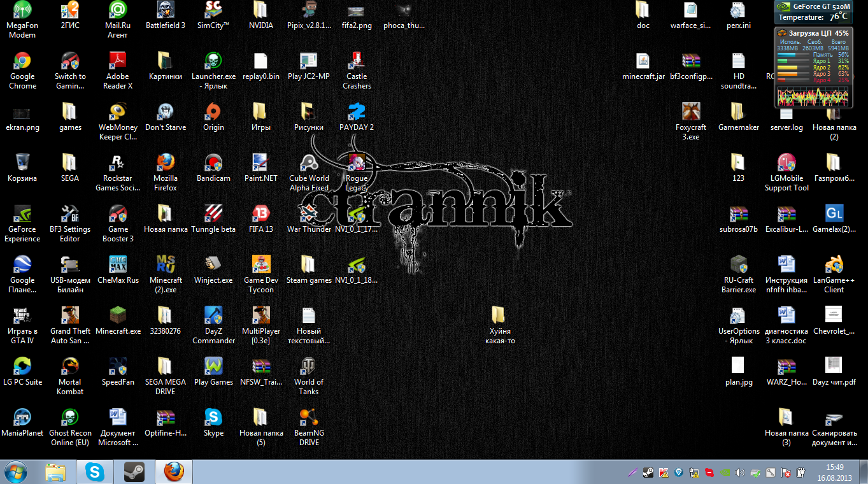
Task: Open Minecraft.exe desktop icon
Action: 118,321
